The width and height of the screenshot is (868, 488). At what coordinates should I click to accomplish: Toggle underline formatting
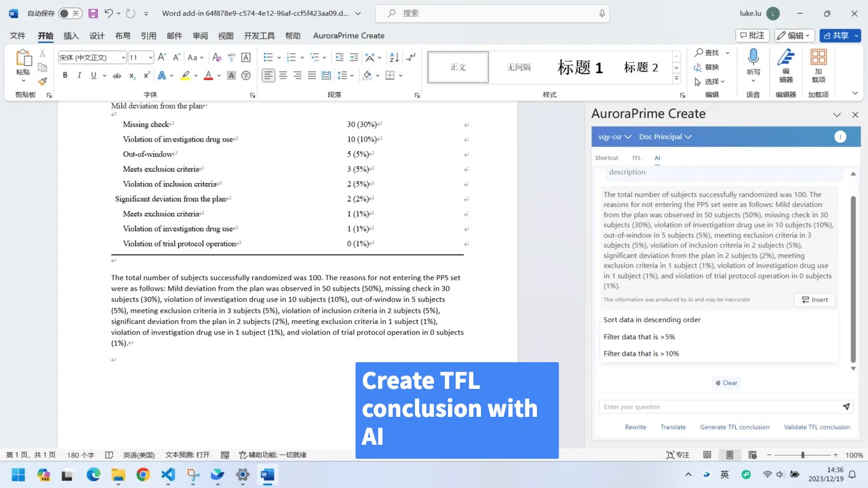(94, 76)
